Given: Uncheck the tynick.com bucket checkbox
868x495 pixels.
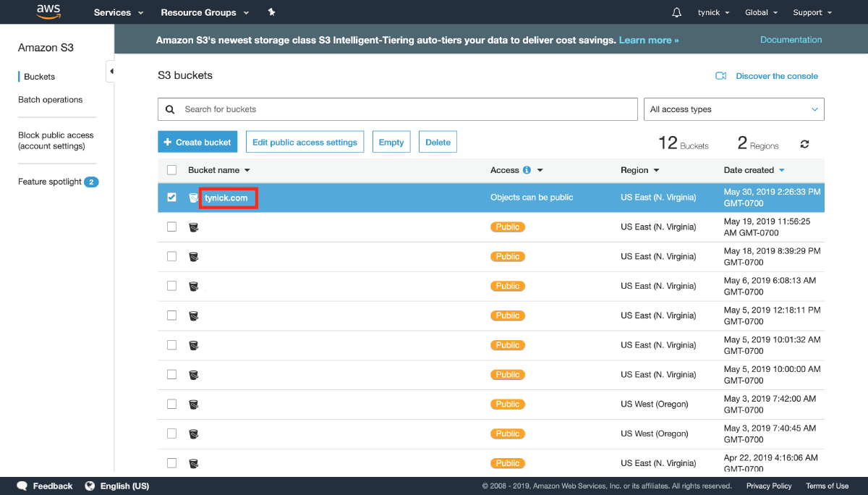Looking at the screenshot, I should [171, 197].
